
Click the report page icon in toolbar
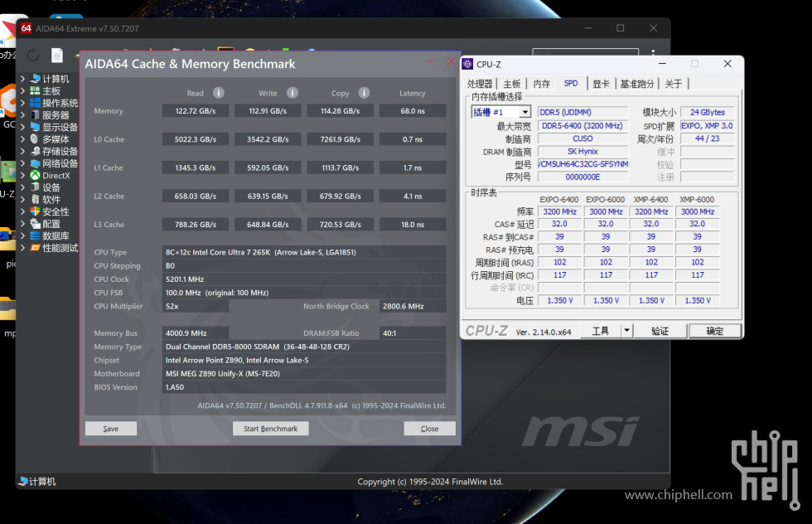coord(57,56)
